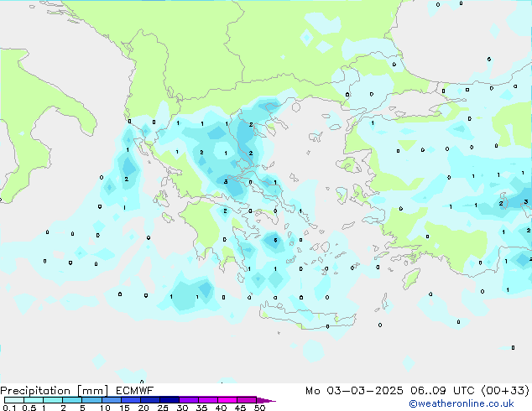Click the 0.1–0.5 mm legend color swatch
This screenshot has height=411, width=532.
coord(14,400)
